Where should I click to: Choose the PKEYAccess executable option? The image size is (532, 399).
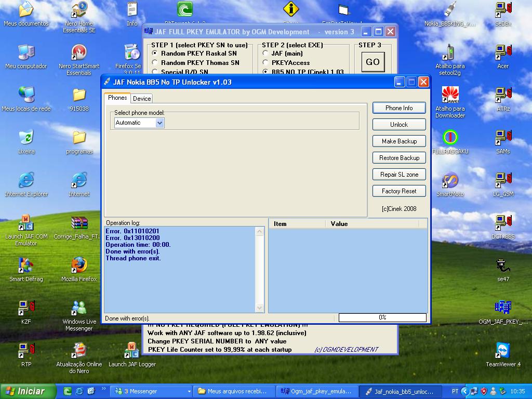point(286,62)
